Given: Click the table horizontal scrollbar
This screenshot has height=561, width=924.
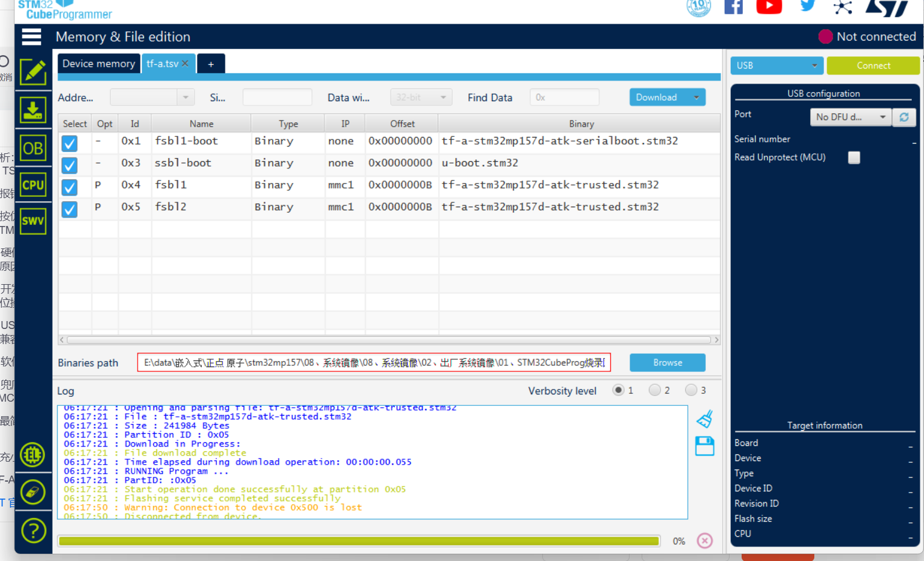Looking at the screenshot, I should coord(389,340).
